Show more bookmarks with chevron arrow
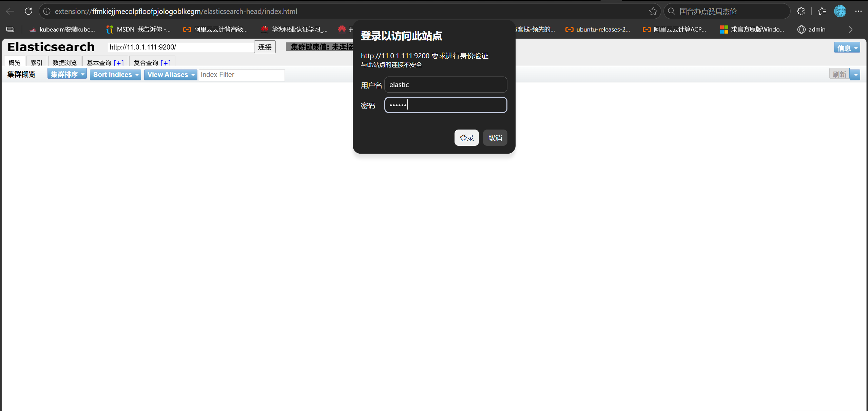 tap(850, 30)
